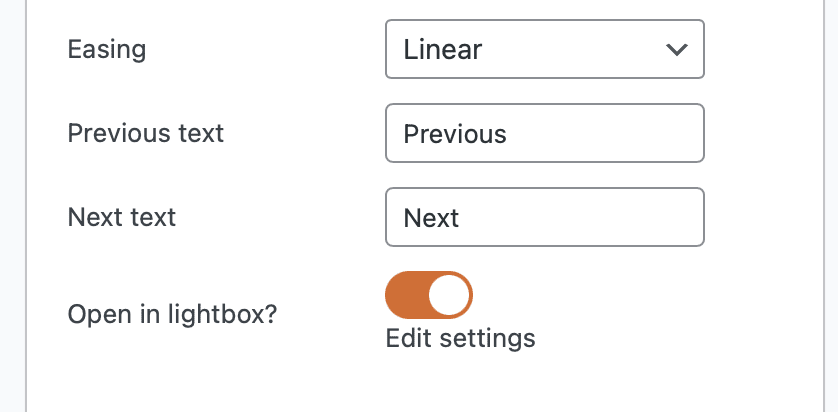Click the 'Previous text' label
Image resolution: width=838 pixels, height=412 pixels.
(146, 133)
